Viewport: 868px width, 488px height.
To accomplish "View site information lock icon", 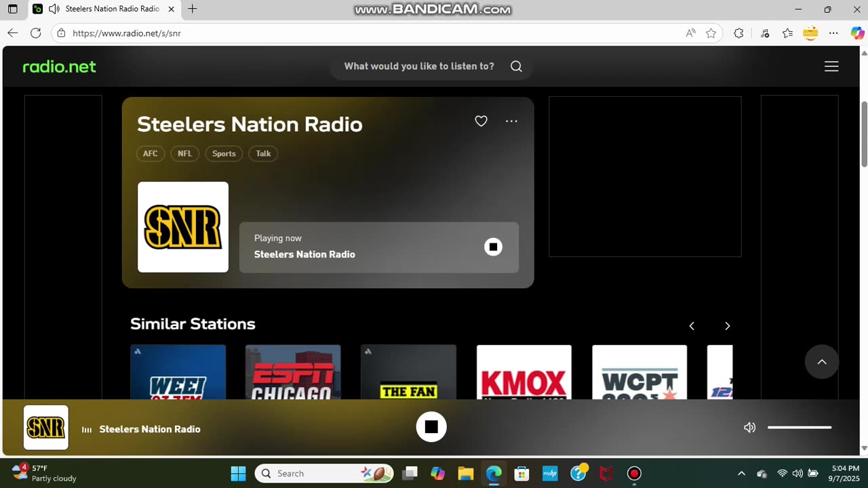I will click(61, 33).
